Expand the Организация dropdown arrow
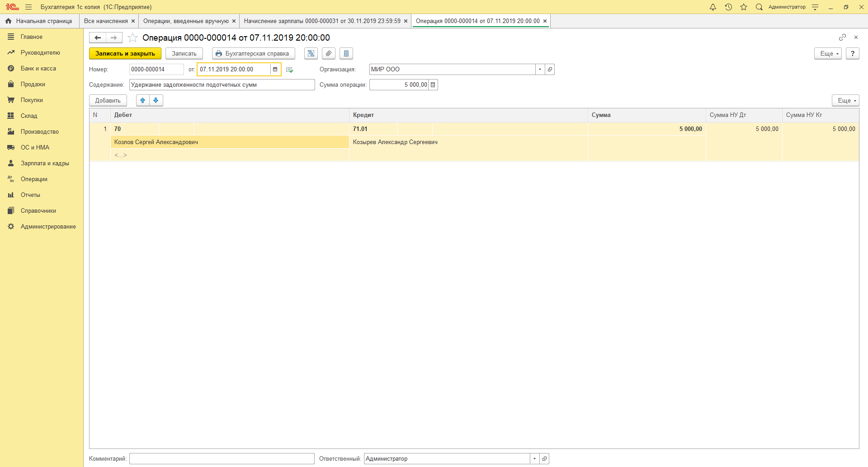868x467 pixels. coord(540,69)
